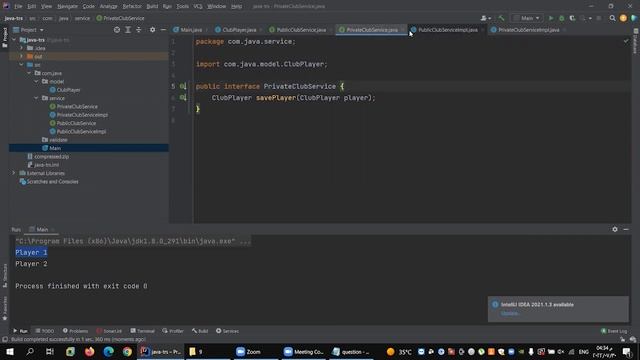
Task: Select PrivateClubServiceImpl in project tree
Action: pyautogui.click(x=79, y=115)
